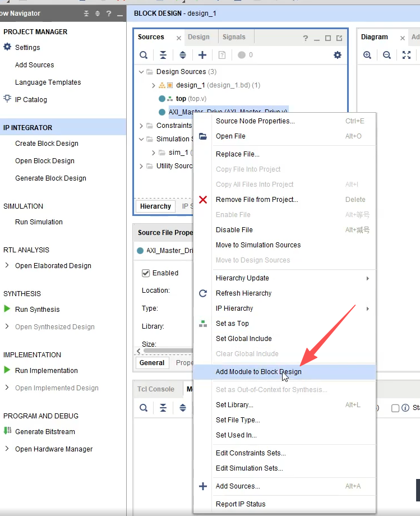Viewport: 420px width, 516px height.
Task: Close the Sources tab
Action: tap(178, 38)
